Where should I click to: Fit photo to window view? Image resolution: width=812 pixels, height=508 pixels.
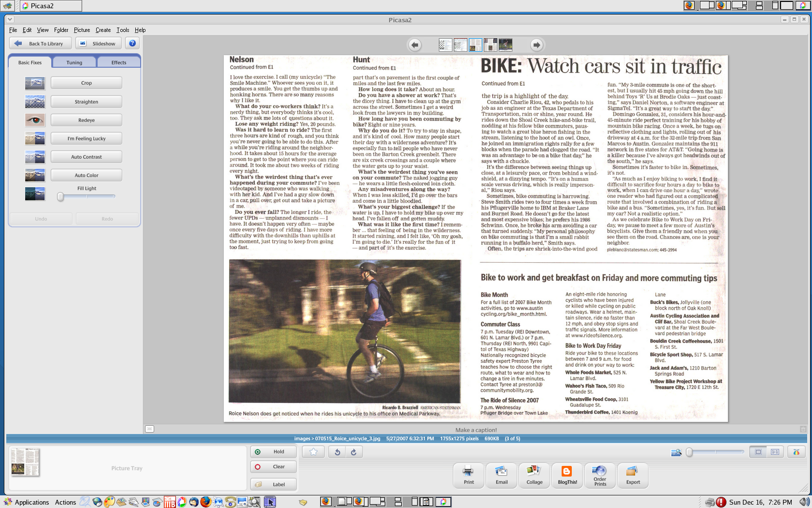pyautogui.click(x=758, y=452)
